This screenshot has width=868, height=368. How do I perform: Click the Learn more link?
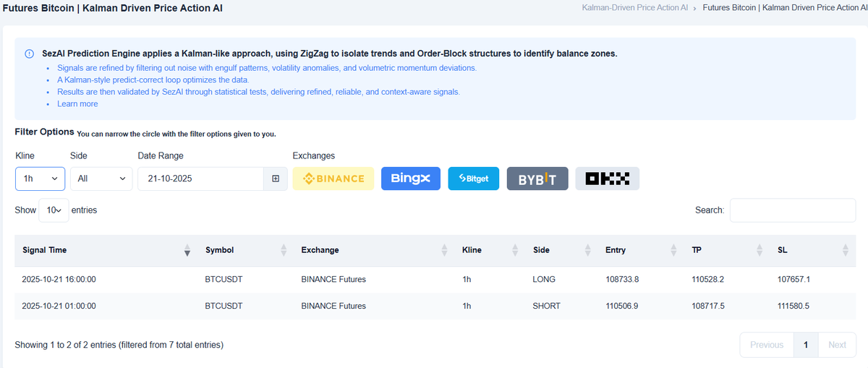pyautogui.click(x=77, y=104)
